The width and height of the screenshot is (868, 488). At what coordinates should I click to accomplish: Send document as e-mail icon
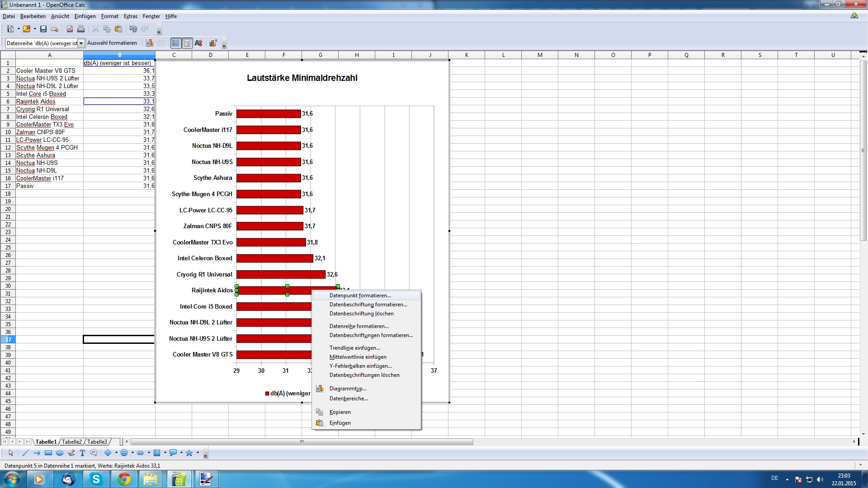tap(55, 29)
